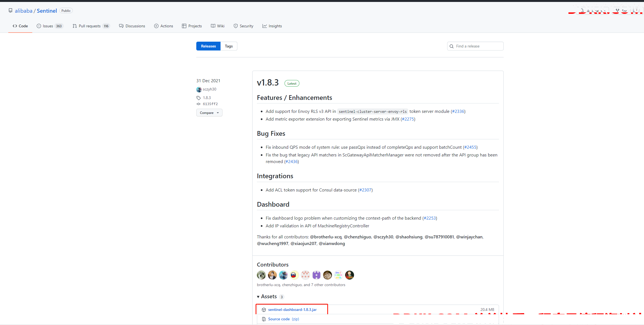Screen dimensions: 644x325
Task: Click the Projects table icon
Action: 184,26
